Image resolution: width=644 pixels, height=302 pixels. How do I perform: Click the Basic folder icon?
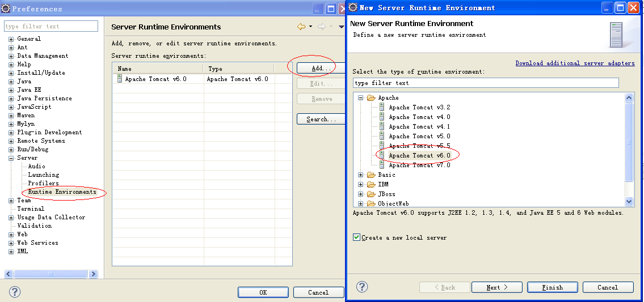pos(371,175)
